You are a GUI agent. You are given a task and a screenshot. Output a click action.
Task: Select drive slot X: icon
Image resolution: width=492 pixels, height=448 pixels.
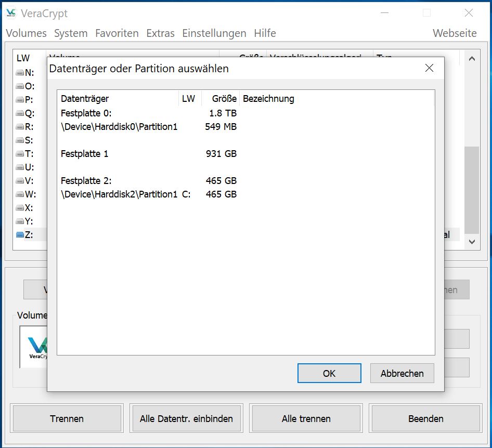pyautogui.click(x=20, y=208)
